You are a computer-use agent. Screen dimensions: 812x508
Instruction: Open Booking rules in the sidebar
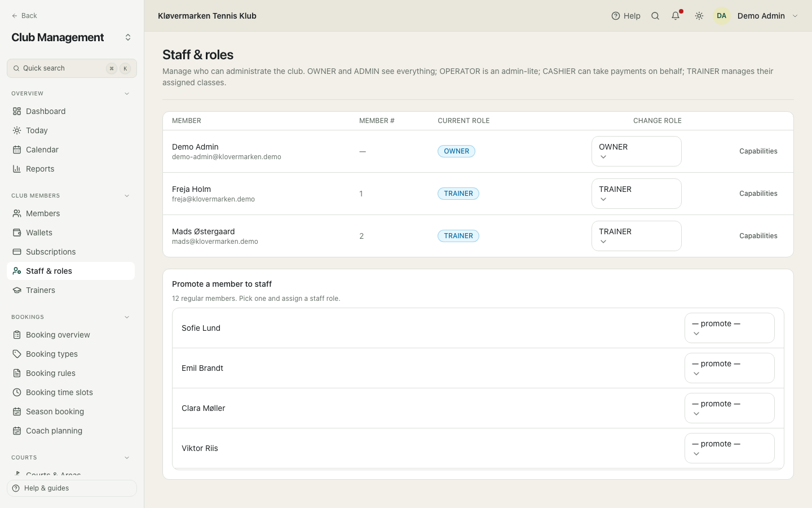71,373
